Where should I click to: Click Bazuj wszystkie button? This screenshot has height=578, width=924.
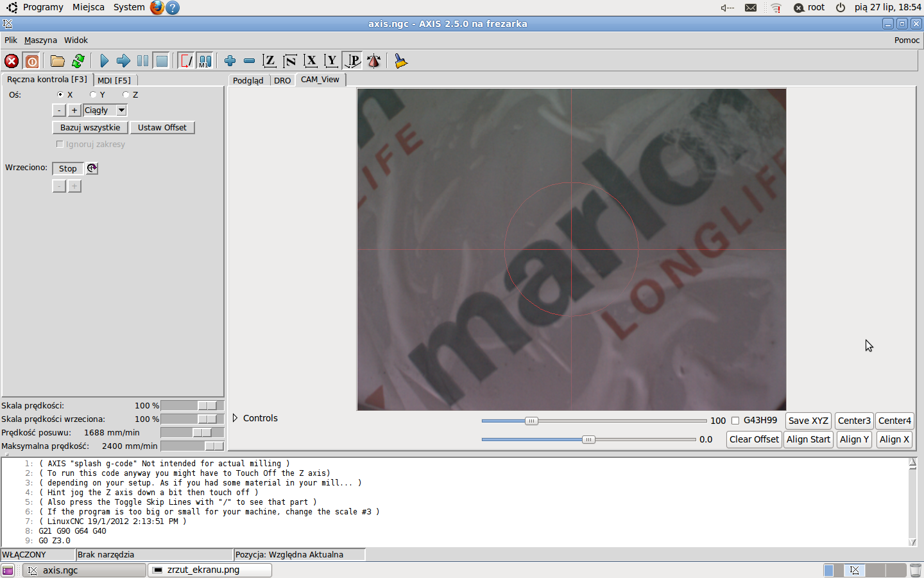pos(90,127)
